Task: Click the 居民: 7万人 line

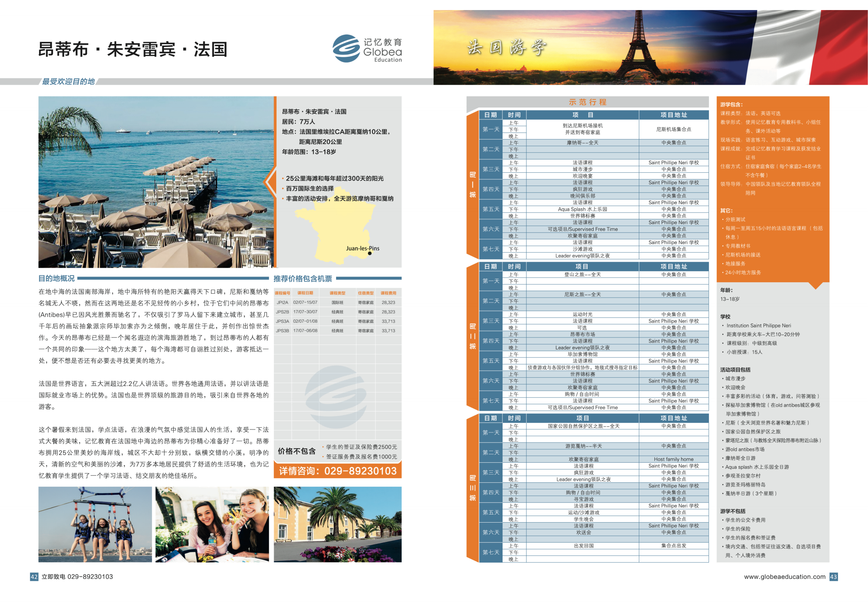Action: point(299,122)
